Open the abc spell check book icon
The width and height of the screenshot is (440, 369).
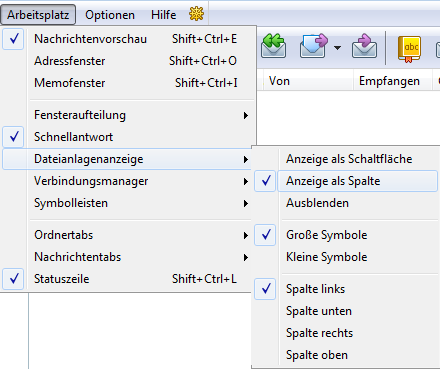[409, 48]
